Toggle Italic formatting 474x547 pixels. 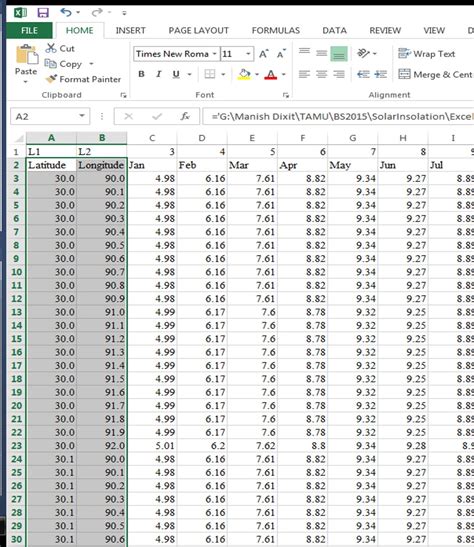[x=159, y=74]
